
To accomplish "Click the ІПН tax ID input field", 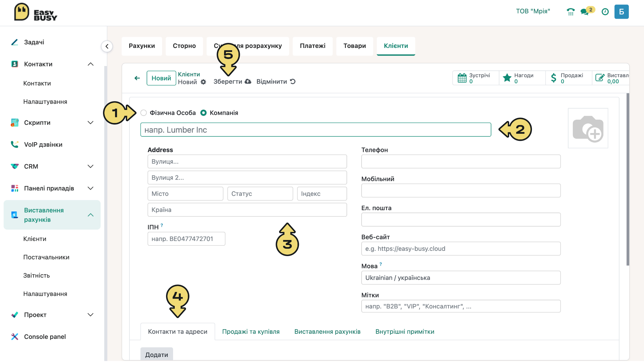I will [186, 239].
